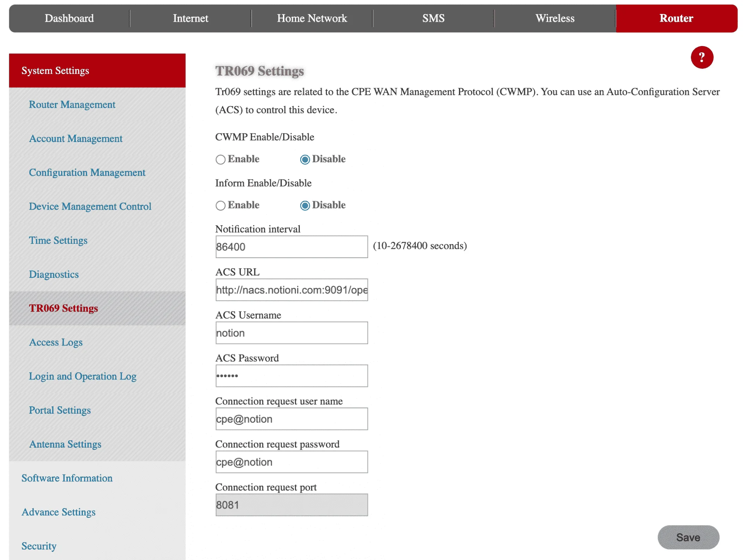Switch to the SMS tab

pos(433,18)
